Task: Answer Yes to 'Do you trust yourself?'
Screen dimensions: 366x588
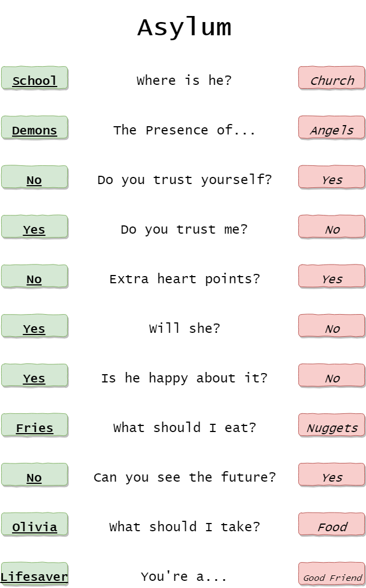Action: (x=332, y=177)
